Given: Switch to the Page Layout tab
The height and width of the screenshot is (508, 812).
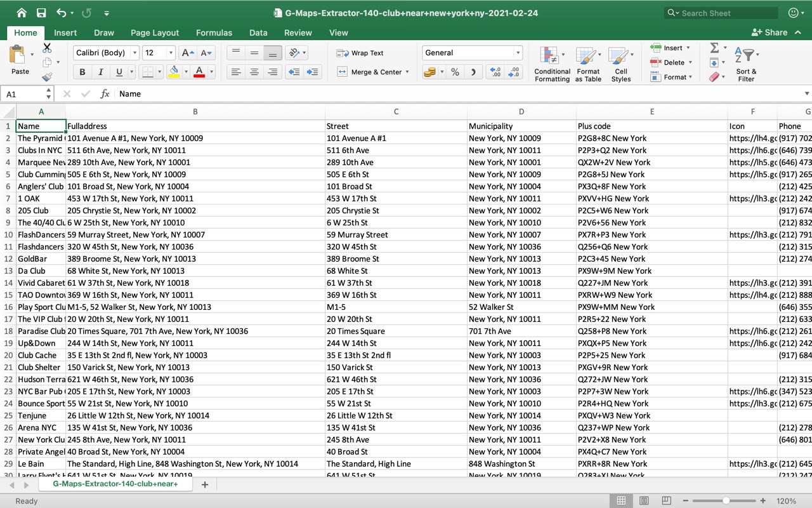Looking at the screenshot, I should pyautogui.click(x=155, y=32).
